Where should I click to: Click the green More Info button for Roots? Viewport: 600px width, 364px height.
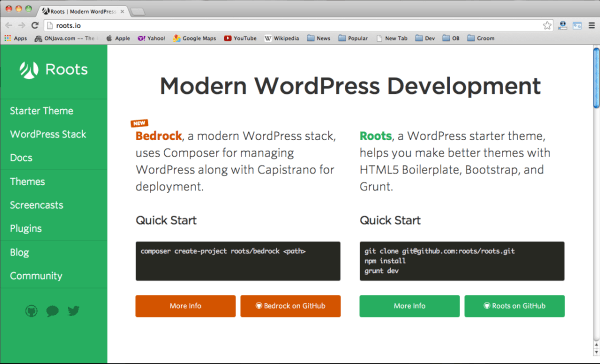point(409,306)
